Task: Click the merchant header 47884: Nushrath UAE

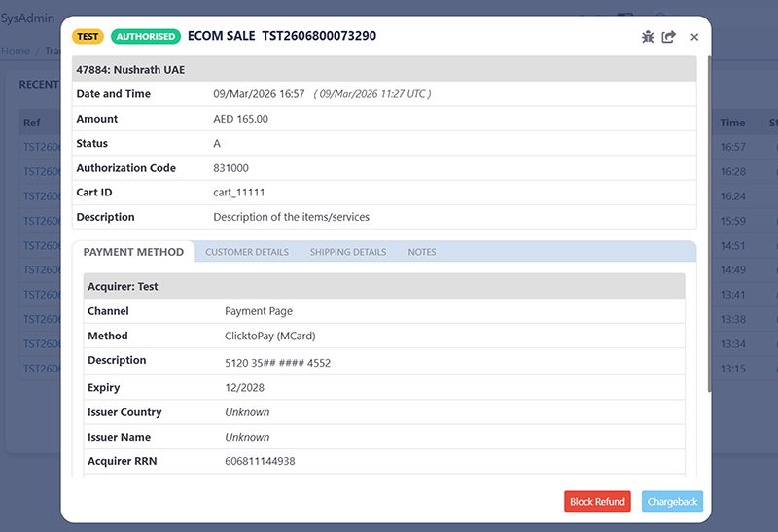Action: (130, 70)
